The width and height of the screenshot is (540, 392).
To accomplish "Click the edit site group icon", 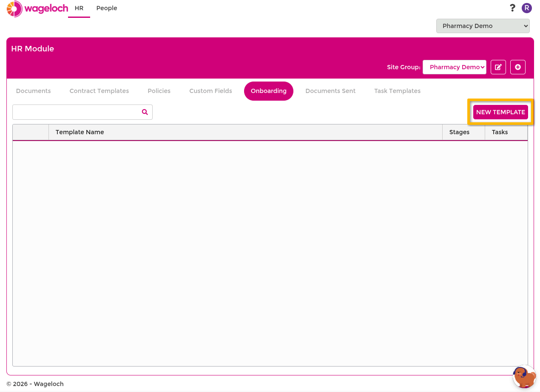I will coord(498,67).
